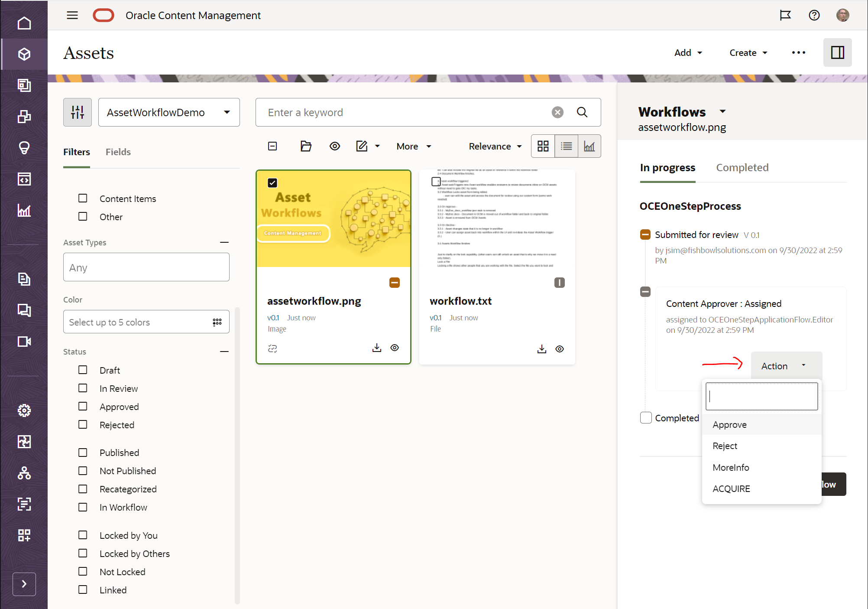Click the hamburger menu icon
Image resolution: width=868 pixels, height=609 pixels.
tap(72, 15)
